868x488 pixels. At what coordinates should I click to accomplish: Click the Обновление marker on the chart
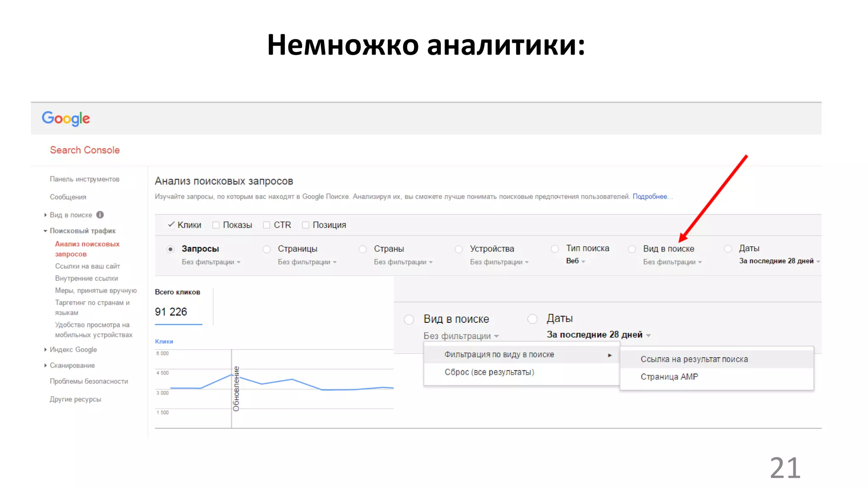click(x=236, y=388)
